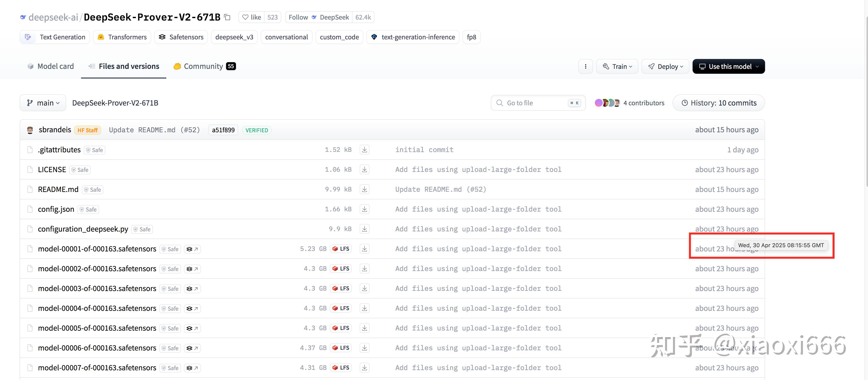Inspect tensors of model-00002 safetensors file

pos(192,269)
